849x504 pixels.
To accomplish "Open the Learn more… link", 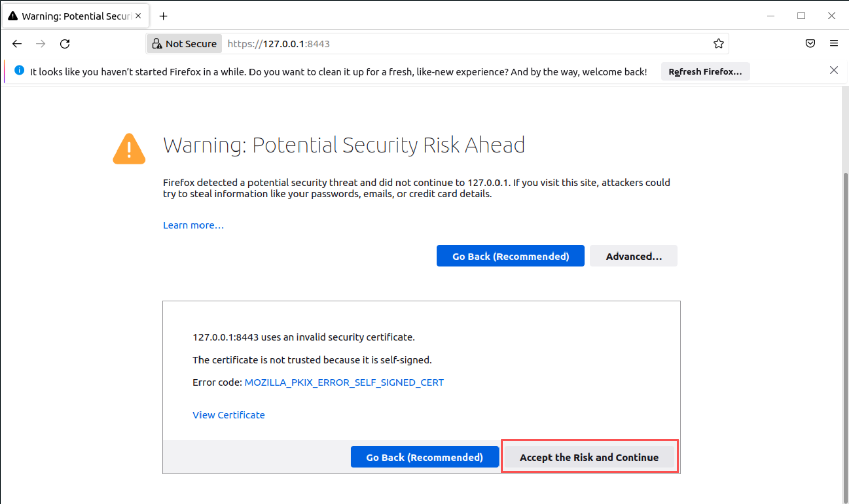I will [193, 225].
